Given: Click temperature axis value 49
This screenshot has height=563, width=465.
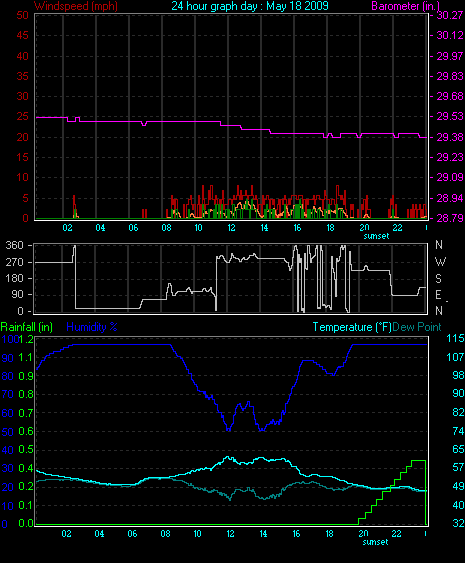Looking at the screenshot, I should 458,486.
